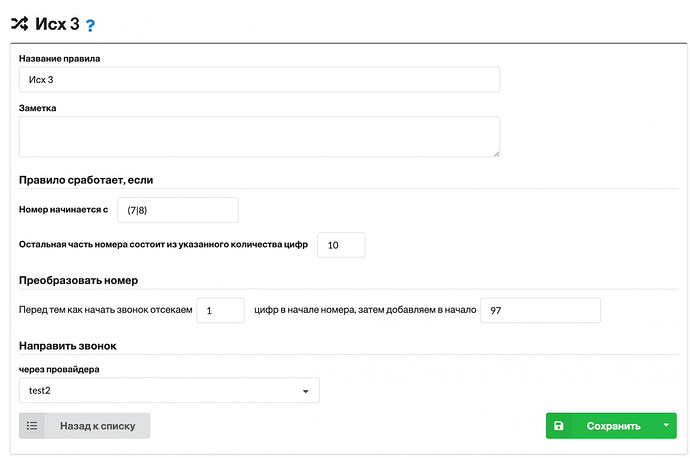Image resolution: width=690 pixels, height=458 pixels.
Task: Click the floppy disk save icon
Action: click(x=558, y=425)
